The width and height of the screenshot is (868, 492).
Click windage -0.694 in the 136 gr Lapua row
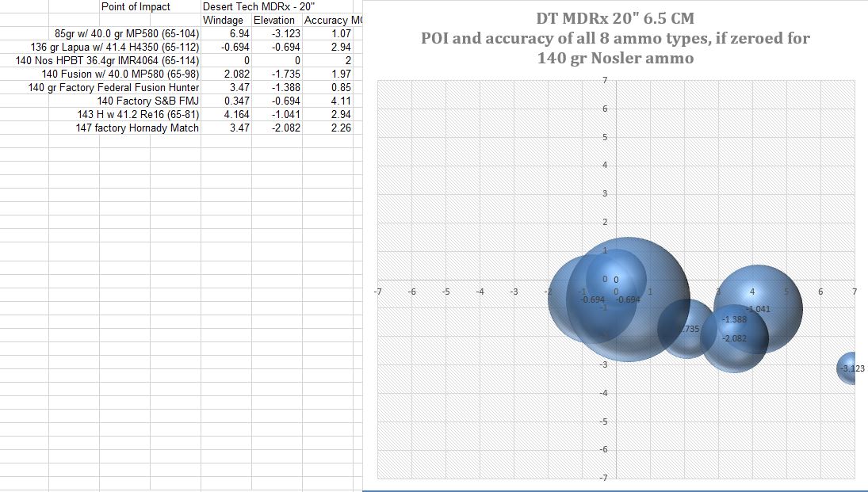pos(235,47)
